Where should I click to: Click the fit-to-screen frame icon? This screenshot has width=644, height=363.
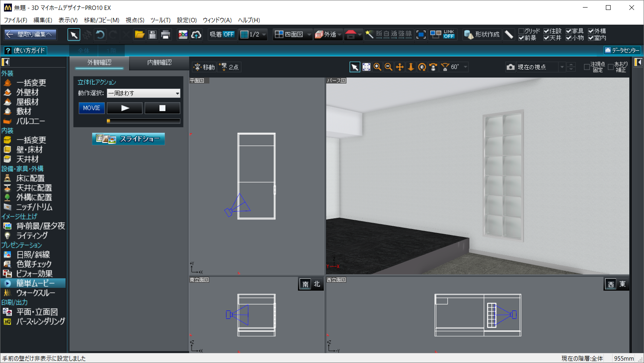tap(421, 35)
